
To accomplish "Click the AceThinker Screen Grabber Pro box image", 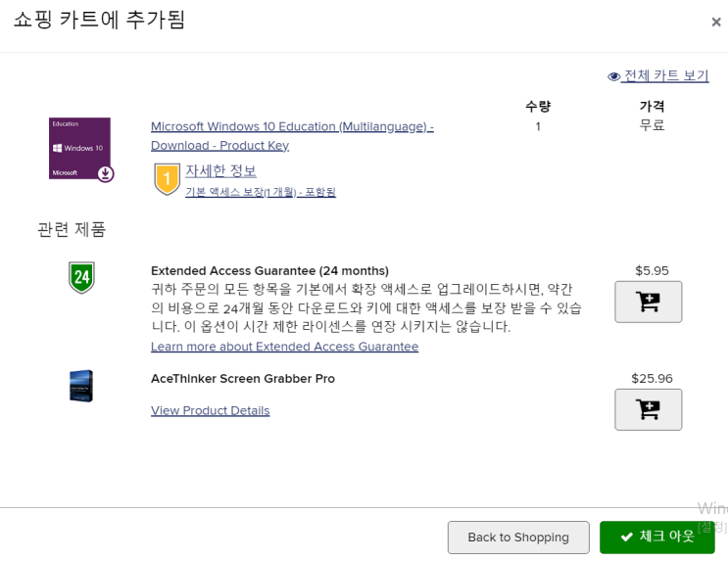I will click(x=81, y=386).
